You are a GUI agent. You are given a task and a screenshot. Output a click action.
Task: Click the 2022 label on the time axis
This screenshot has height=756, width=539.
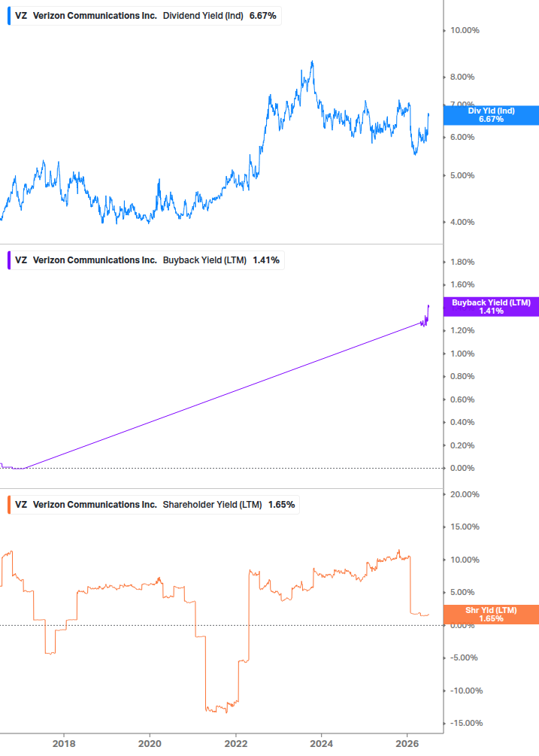[236, 744]
